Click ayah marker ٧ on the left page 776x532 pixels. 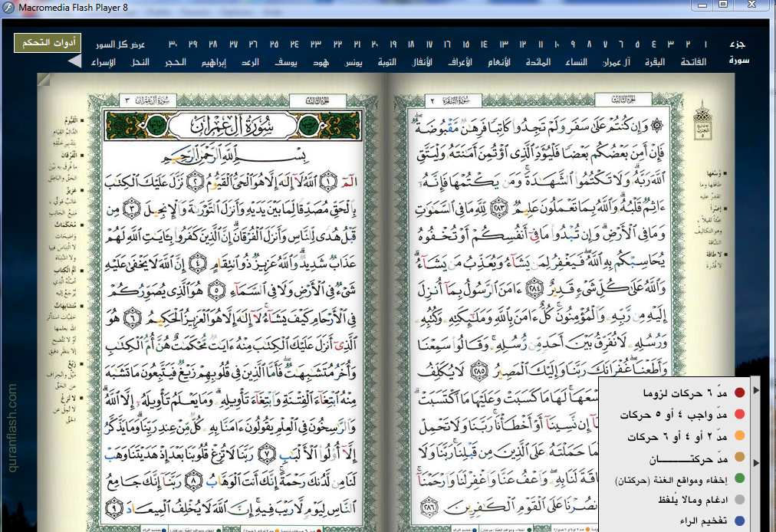[267, 454]
